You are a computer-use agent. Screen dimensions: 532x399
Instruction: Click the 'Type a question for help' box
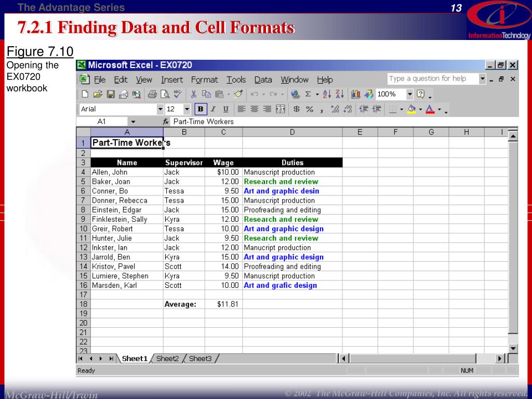coord(433,79)
